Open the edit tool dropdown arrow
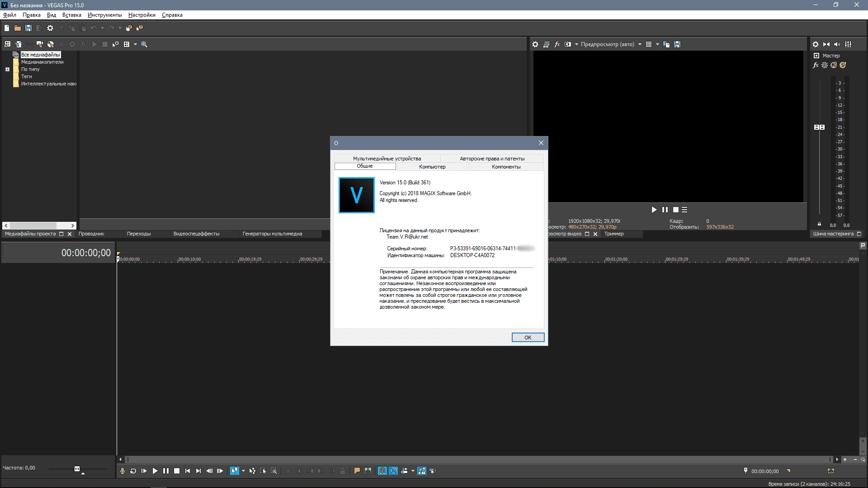 tap(243, 471)
